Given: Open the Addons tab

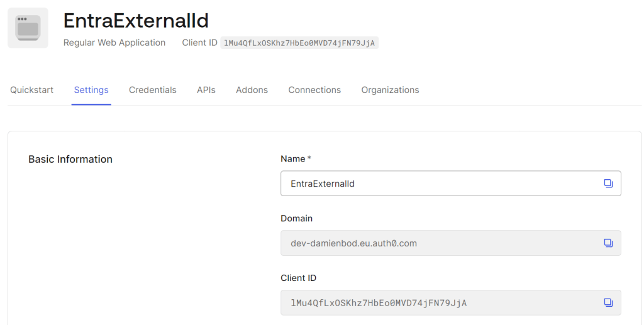Looking at the screenshot, I should click(x=252, y=90).
